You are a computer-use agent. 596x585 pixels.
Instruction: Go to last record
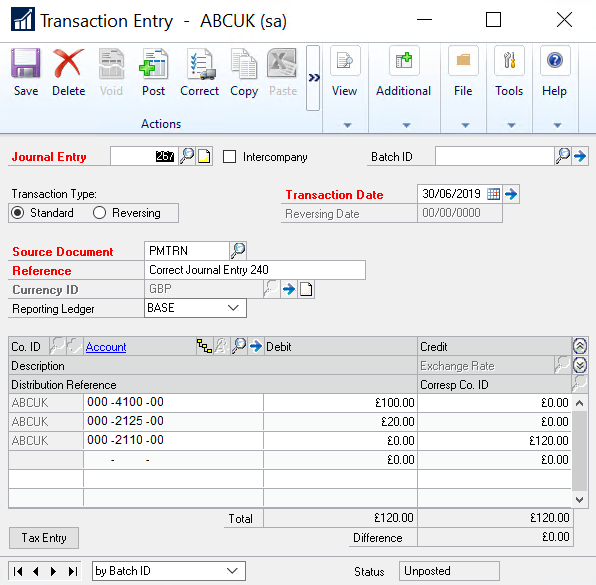pos(73,571)
